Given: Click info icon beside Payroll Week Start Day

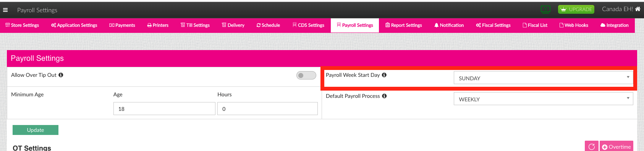Looking at the screenshot, I should [384, 75].
